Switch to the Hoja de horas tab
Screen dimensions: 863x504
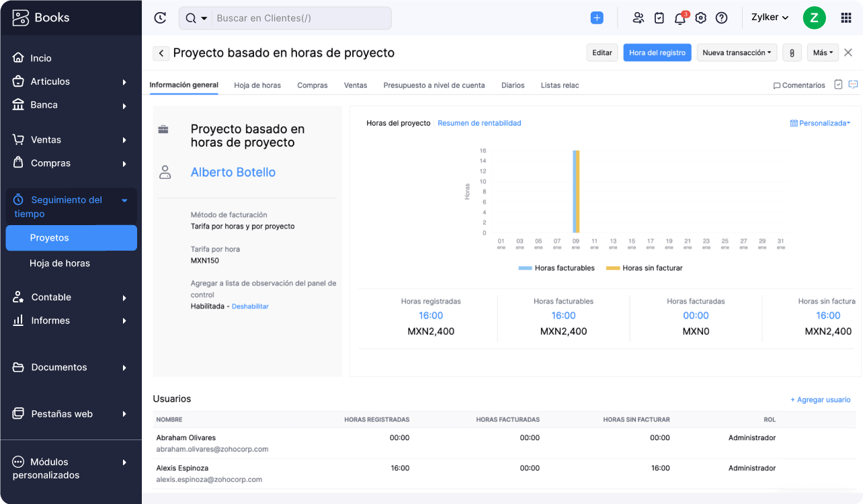pyautogui.click(x=257, y=86)
